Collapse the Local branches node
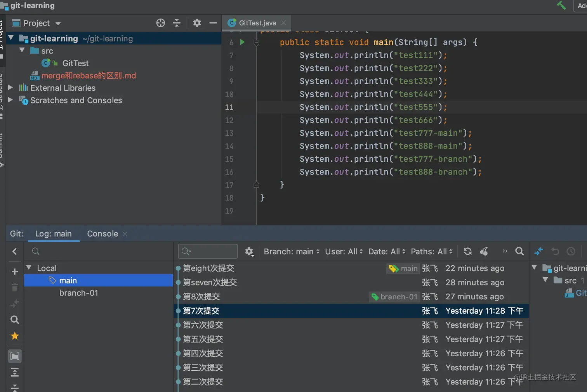Image resolution: width=587 pixels, height=392 pixels. 29,268
